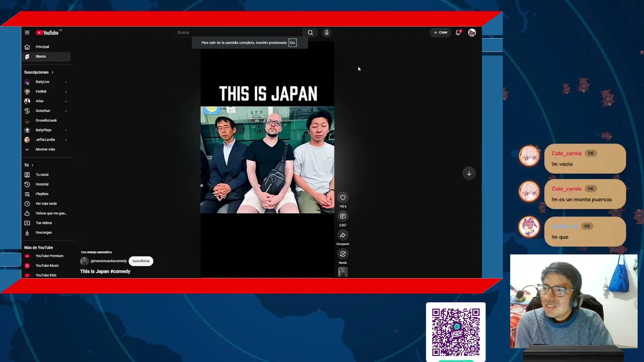The image size is (644, 362).
Task: Open YouTube Kids
Action: (46, 275)
